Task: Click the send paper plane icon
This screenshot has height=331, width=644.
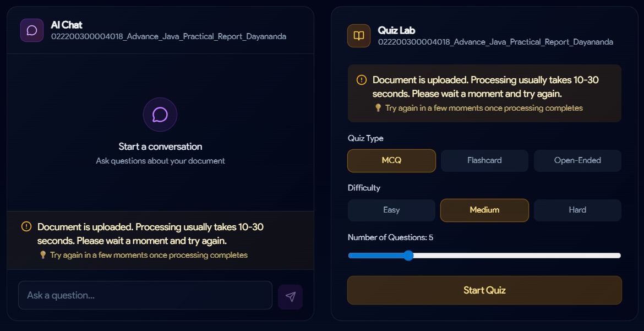Action: tap(290, 297)
